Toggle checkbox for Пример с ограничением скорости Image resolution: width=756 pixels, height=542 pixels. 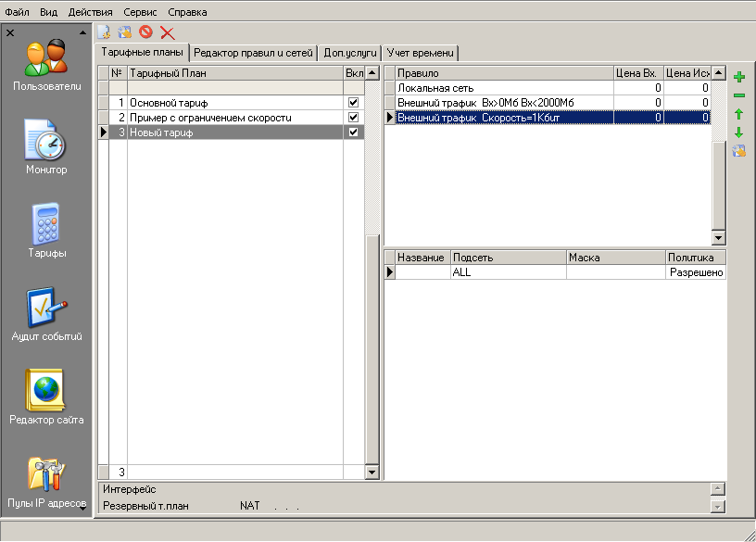352,118
